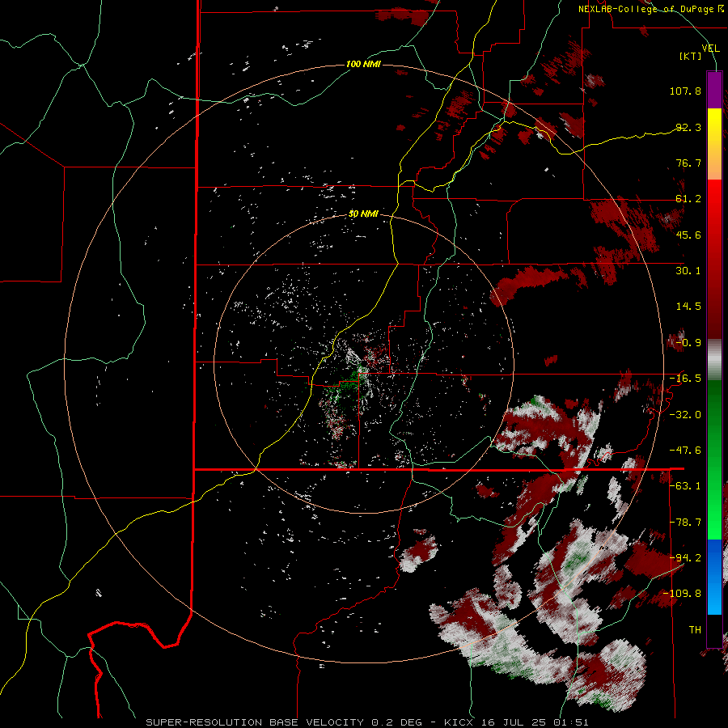Click the -32.0 legend value
The width and height of the screenshot is (728, 728).
coord(685,415)
